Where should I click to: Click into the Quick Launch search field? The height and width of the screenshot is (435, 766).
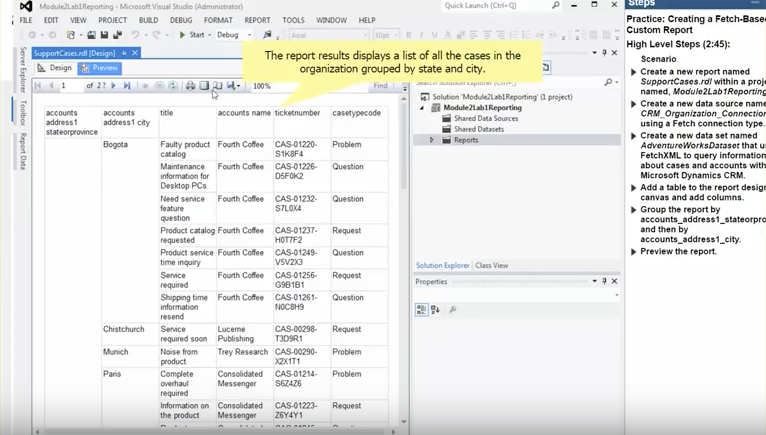pos(496,5)
